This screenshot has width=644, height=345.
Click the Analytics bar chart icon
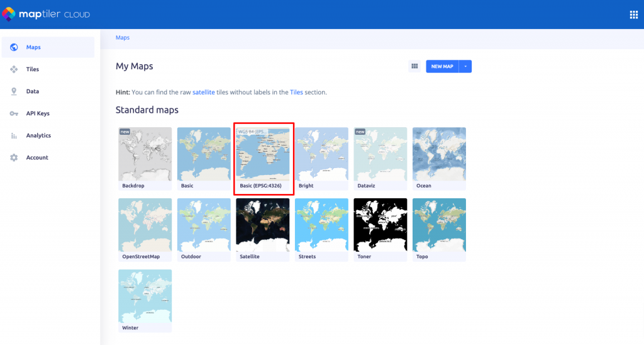pyautogui.click(x=14, y=136)
